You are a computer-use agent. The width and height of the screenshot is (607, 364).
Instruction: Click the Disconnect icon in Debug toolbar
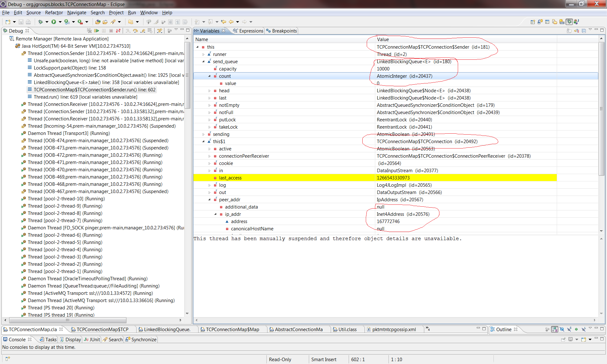[x=118, y=31]
